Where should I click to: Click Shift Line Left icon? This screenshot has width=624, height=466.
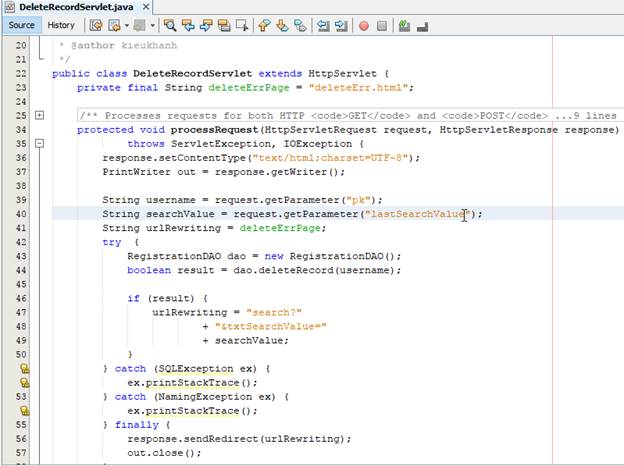[323, 25]
